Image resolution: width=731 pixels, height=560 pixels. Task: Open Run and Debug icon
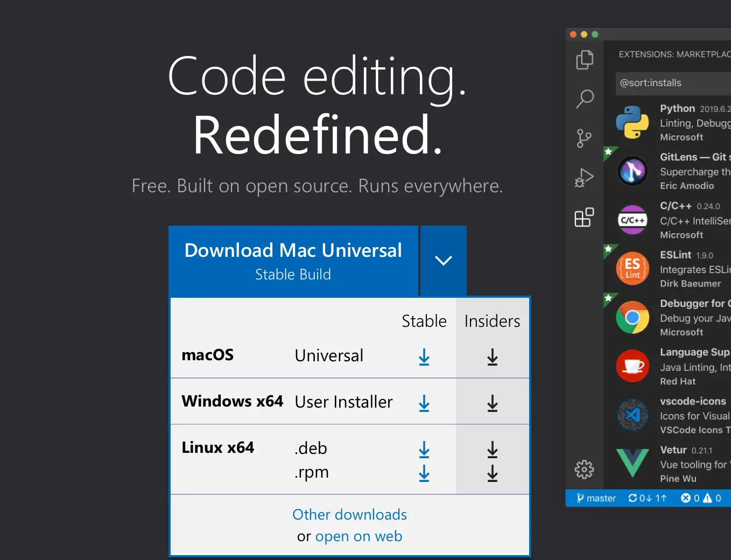coord(584,178)
